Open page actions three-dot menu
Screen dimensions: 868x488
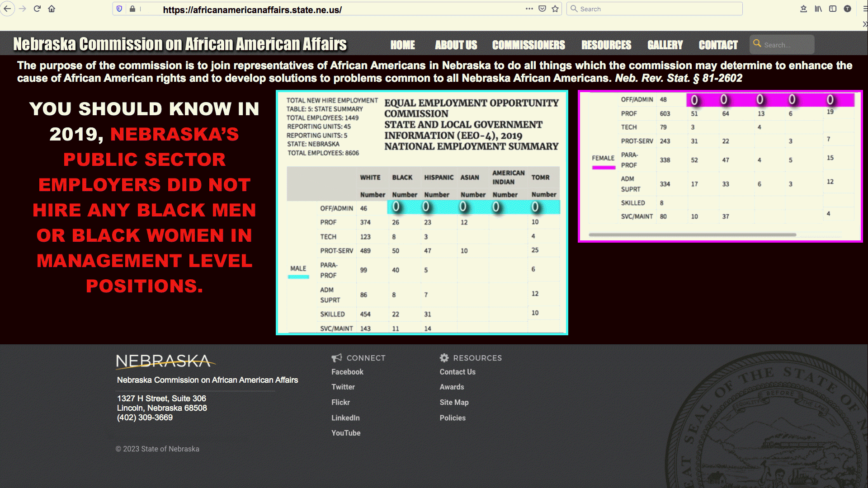(x=529, y=9)
